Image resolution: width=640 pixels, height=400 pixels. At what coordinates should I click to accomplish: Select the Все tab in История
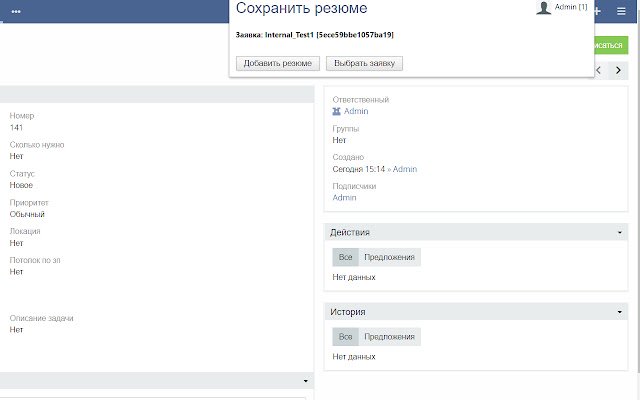[x=345, y=337]
